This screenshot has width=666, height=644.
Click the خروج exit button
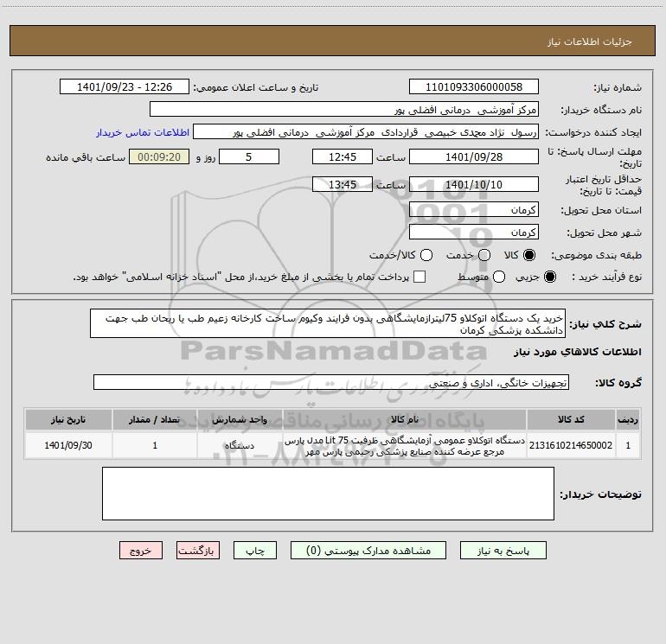pyautogui.click(x=141, y=550)
